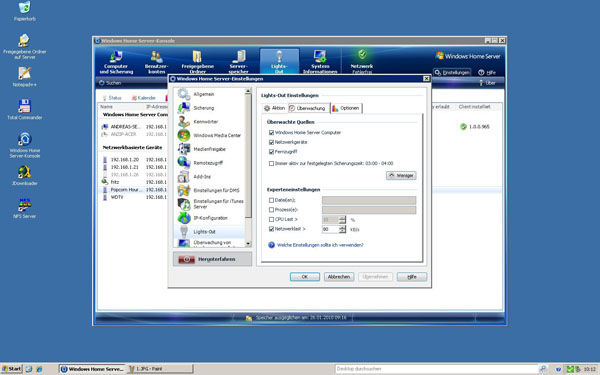Click OK in settings dialog

[x=305, y=277]
